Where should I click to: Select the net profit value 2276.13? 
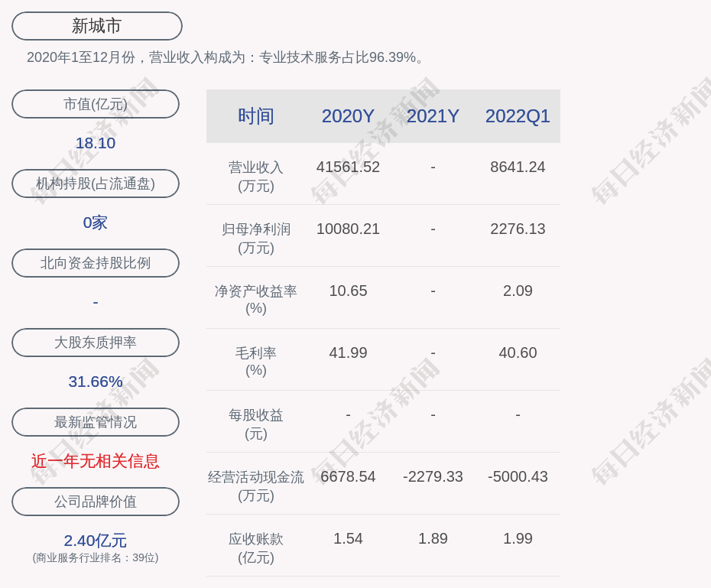[518, 229]
